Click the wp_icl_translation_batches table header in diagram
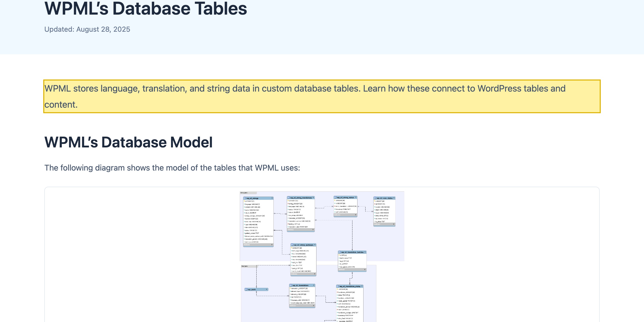Screen dimensions: 644x322 click(352, 252)
